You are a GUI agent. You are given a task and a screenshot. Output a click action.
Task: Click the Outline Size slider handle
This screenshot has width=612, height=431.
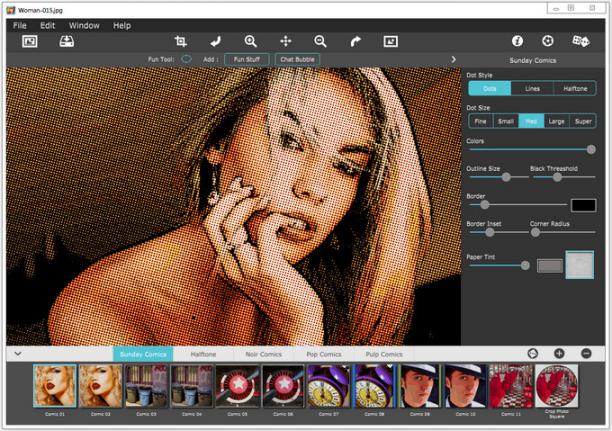(x=506, y=177)
